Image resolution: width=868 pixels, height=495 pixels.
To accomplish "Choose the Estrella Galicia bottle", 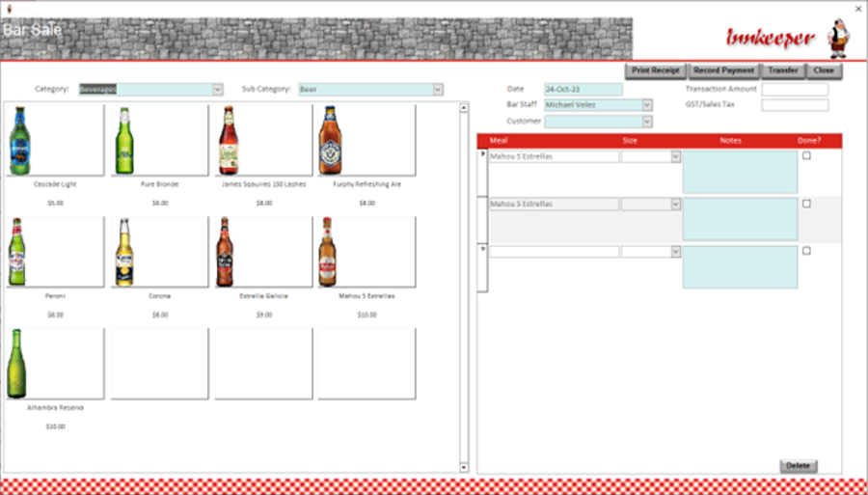I will (225, 252).
